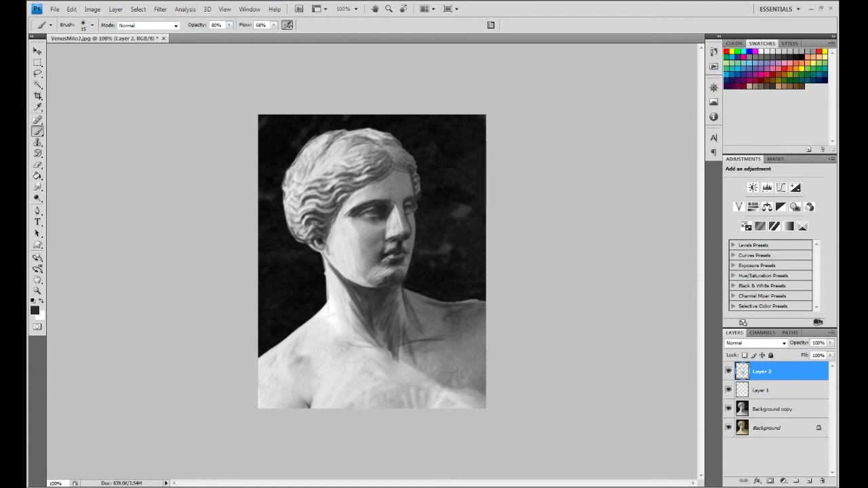Select the Move tool

pos(37,51)
